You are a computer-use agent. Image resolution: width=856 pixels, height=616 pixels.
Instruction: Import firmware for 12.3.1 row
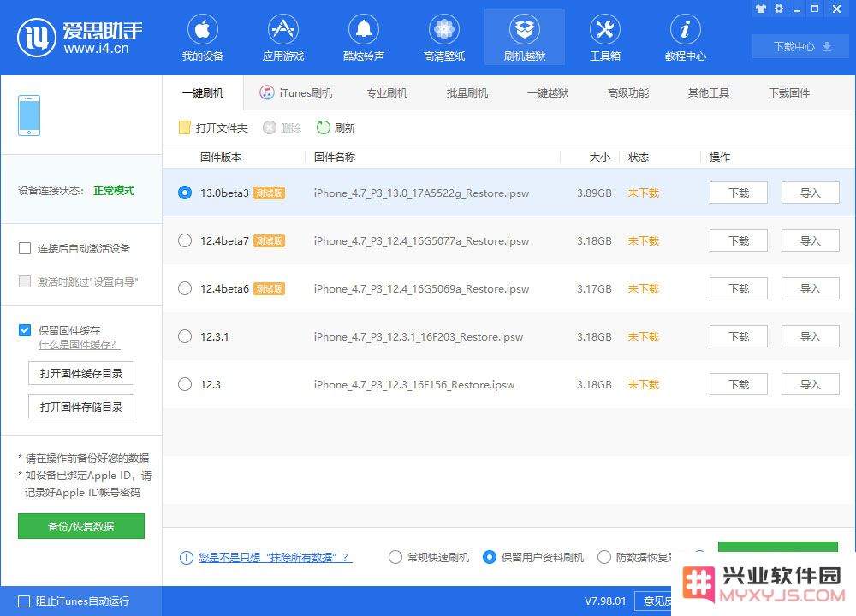(810, 336)
